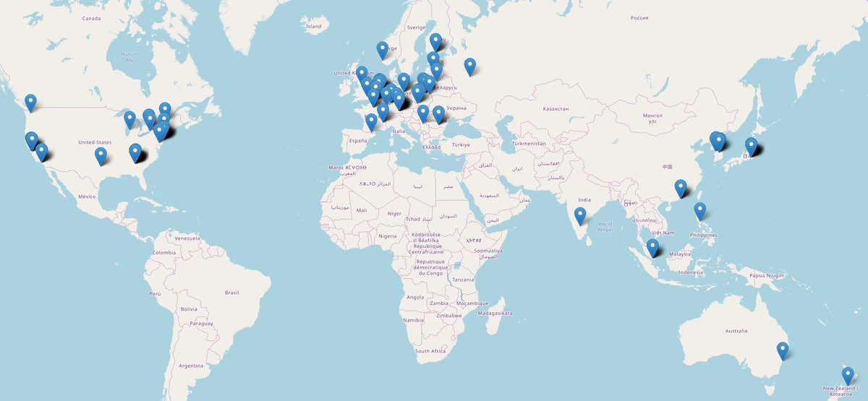Click the marker in the southeastern United States
Image resolution: width=868 pixels, height=401 pixels.
[x=135, y=152]
